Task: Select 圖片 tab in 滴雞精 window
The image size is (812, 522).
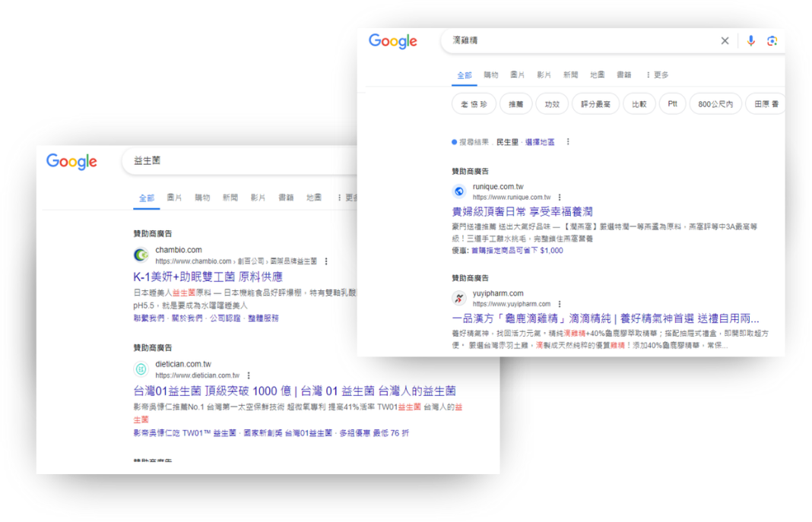Action: pos(517,75)
